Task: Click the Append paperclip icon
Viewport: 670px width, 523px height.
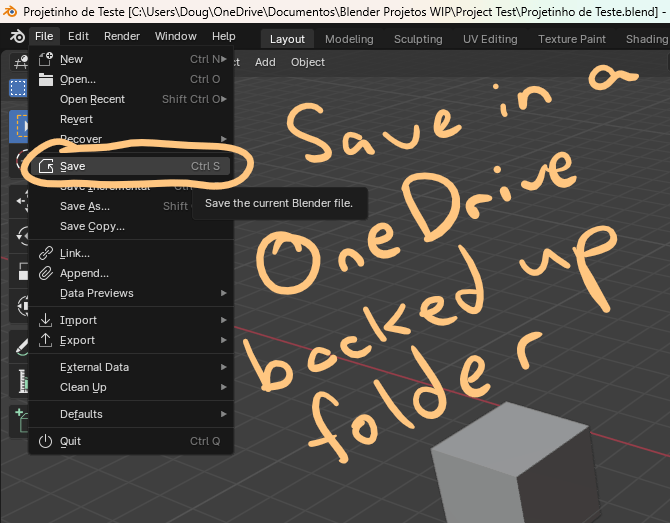Action: [x=46, y=273]
